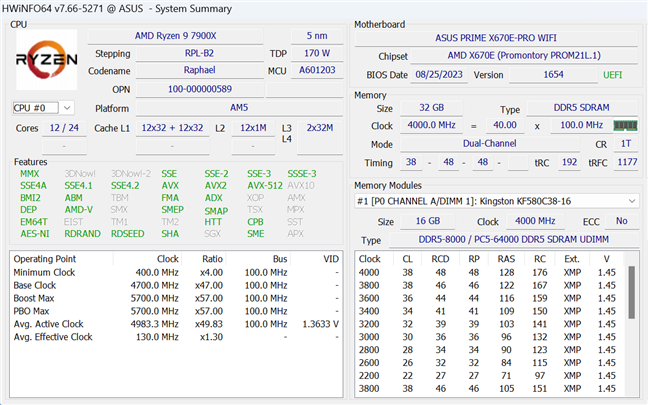Click the memory timings table scrollbar
The width and height of the screenshot is (648, 405).
(x=631, y=293)
